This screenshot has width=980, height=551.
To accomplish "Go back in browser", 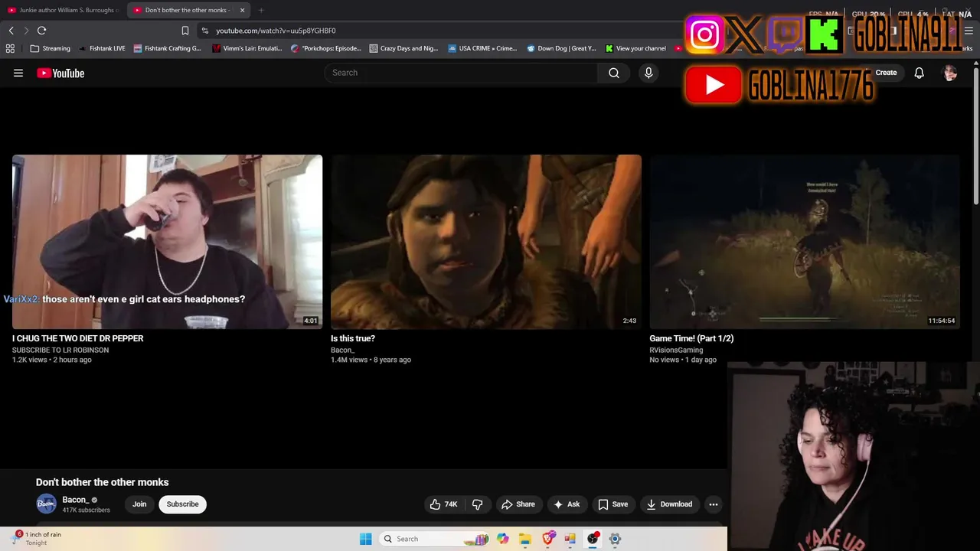I will pyautogui.click(x=11, y=31).
